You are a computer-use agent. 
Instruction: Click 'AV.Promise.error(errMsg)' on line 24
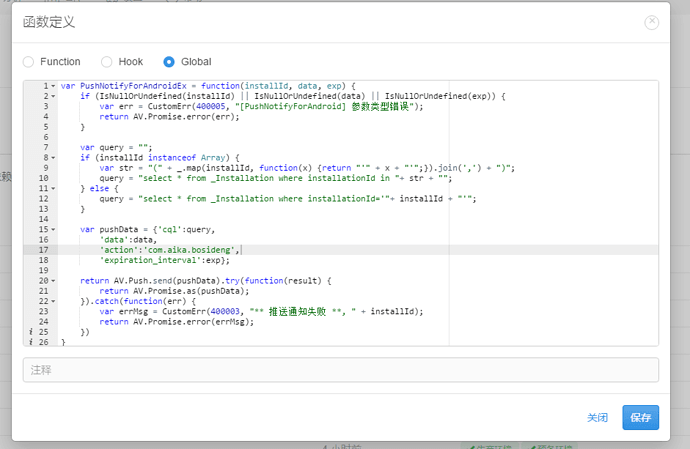click(x=191, y=322)
